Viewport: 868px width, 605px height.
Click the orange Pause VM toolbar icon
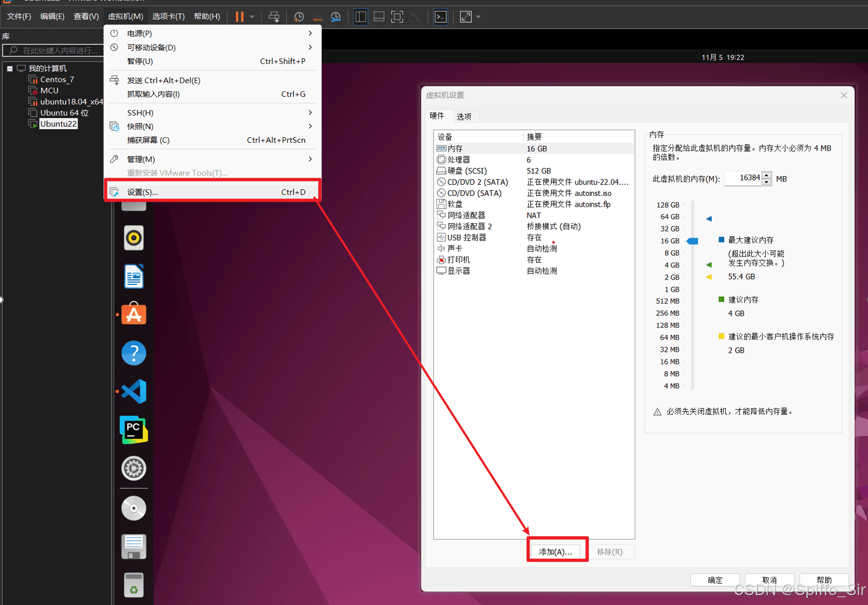coord(239,17)
